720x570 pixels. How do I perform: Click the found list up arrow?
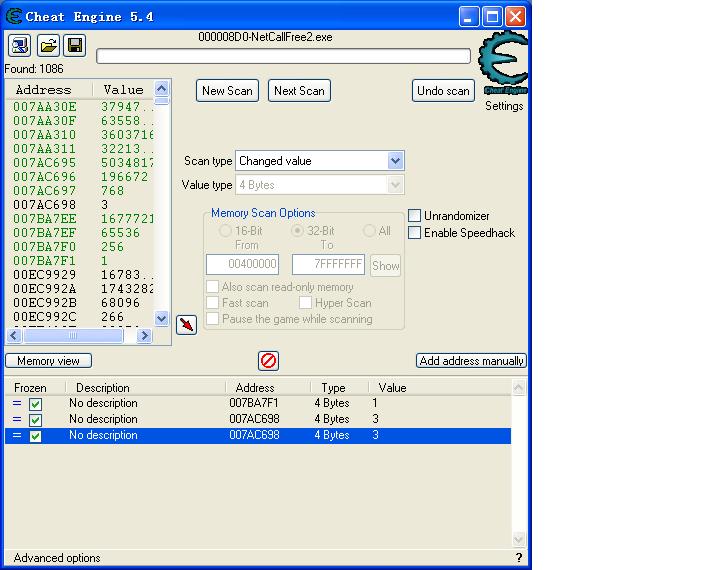(162, 88)
